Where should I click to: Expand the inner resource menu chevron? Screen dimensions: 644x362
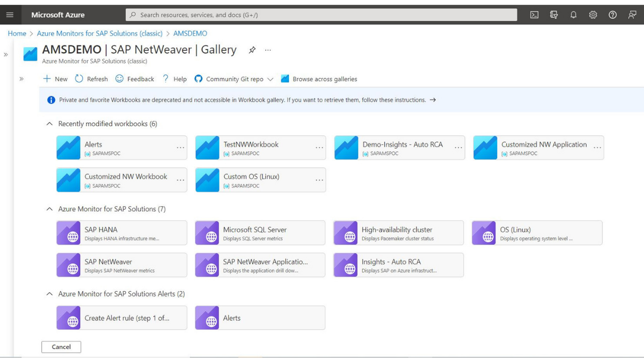[22, 79]
